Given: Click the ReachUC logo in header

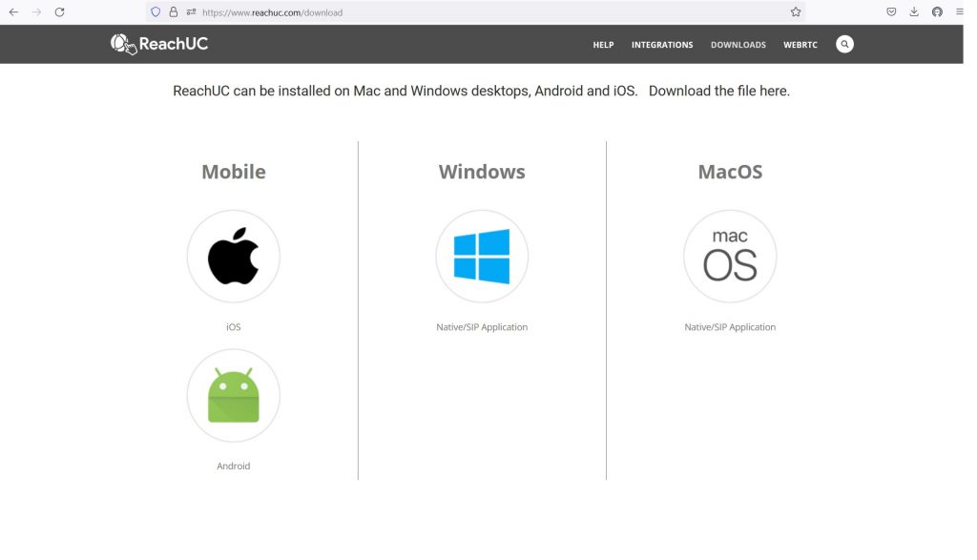Looking at the screenshot, I should [159, 44].
